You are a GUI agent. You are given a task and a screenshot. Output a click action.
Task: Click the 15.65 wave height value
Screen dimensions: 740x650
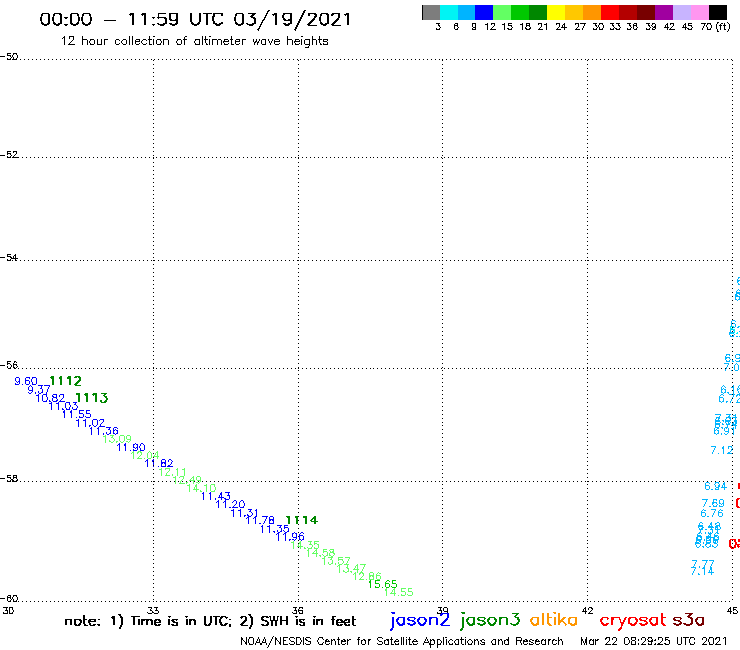tap(382, 584)
